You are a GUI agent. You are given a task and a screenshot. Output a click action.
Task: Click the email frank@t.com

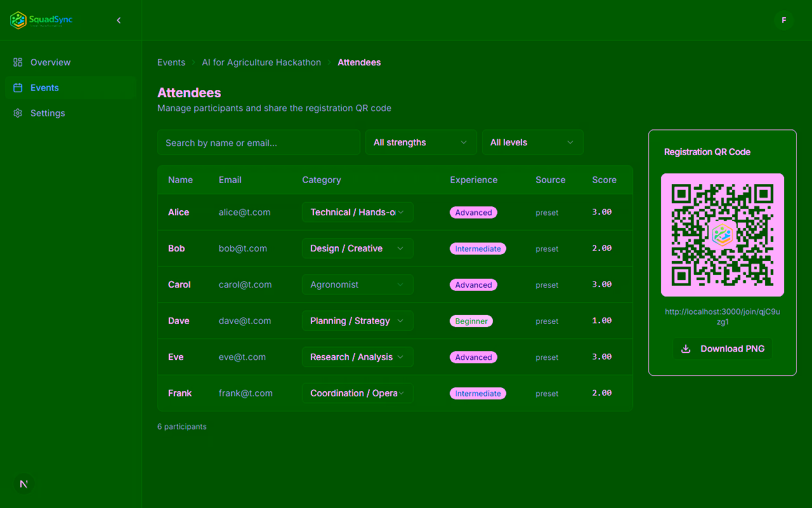(x=246, y=393)
